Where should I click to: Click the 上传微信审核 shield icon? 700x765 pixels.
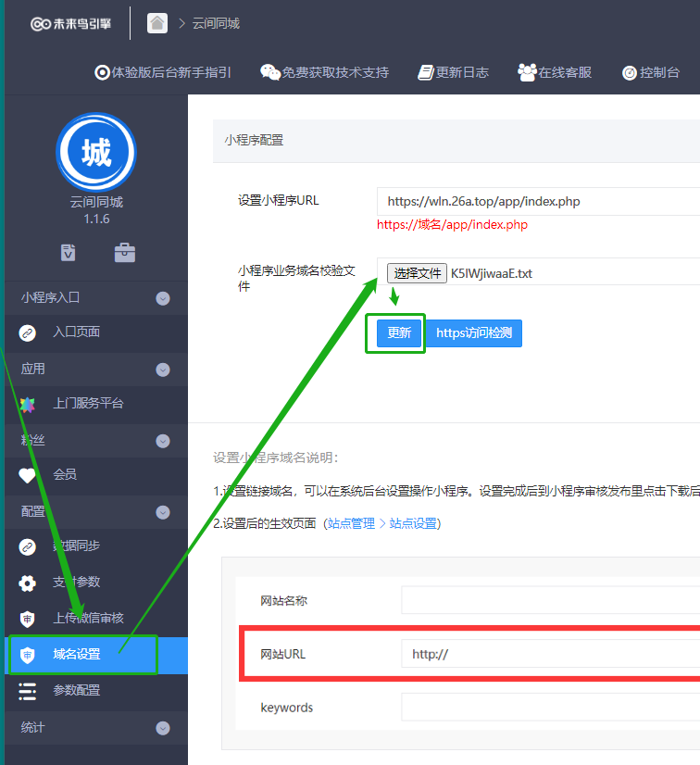[x=28, y=619]
